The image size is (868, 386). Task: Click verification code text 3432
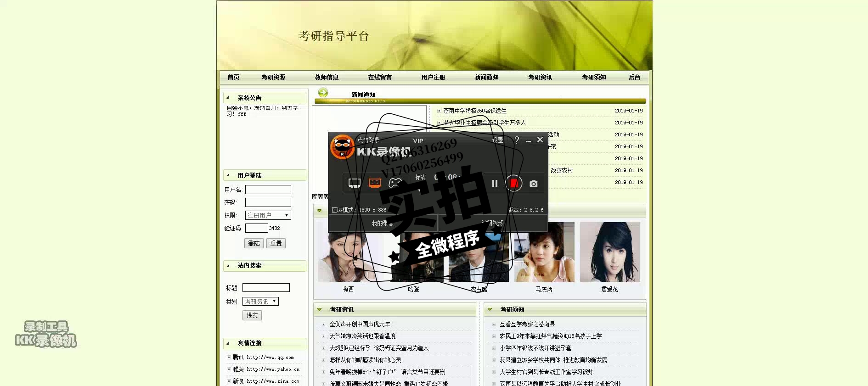click(274, 228)
